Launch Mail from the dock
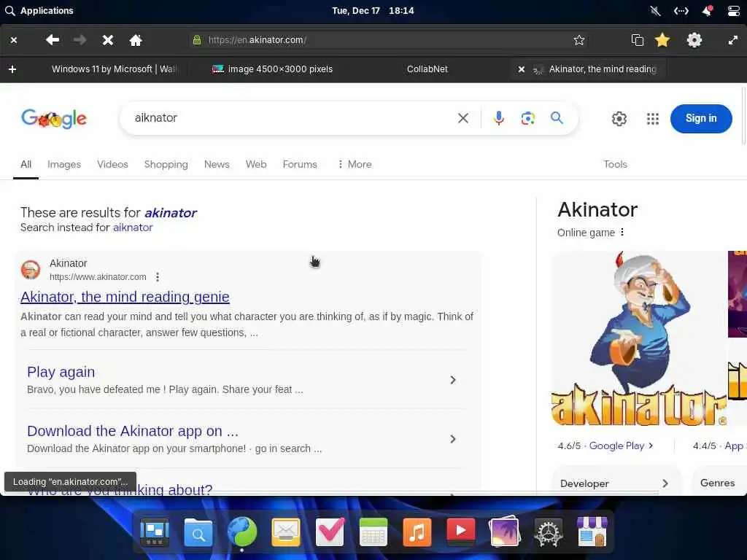This screenshot has height=560, width=747. click(x=286, y=532)
